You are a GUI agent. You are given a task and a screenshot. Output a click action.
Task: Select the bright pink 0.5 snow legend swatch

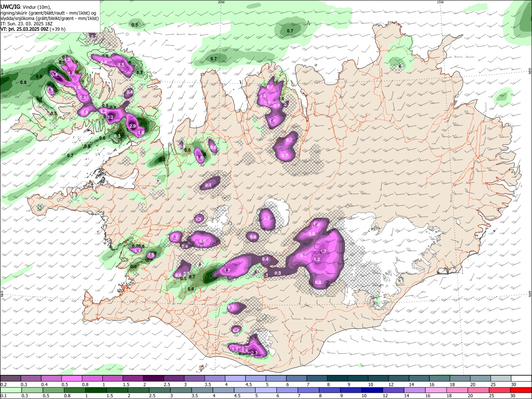coord(71,378)
